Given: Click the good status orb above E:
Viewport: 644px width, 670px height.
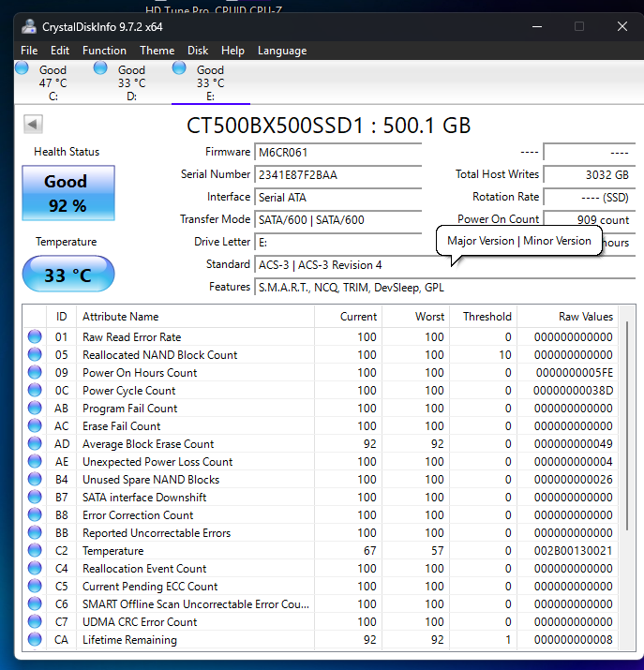Looking at the screenshot, I should tap(179, 68).
